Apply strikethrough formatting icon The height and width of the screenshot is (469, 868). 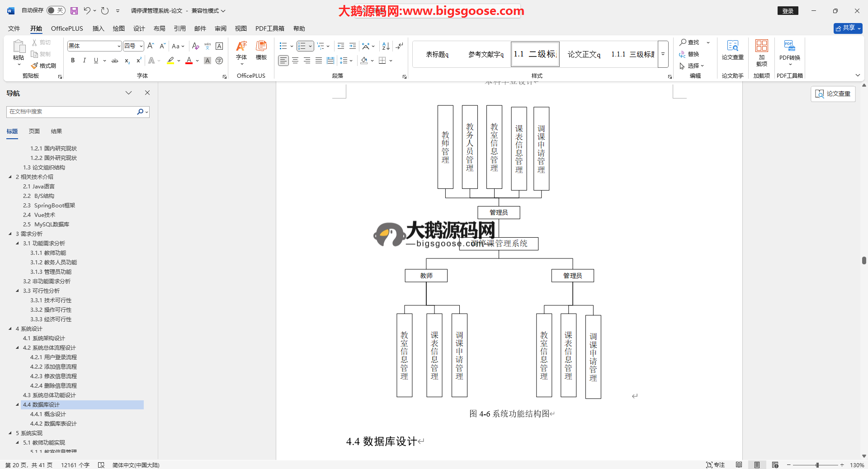115,61
